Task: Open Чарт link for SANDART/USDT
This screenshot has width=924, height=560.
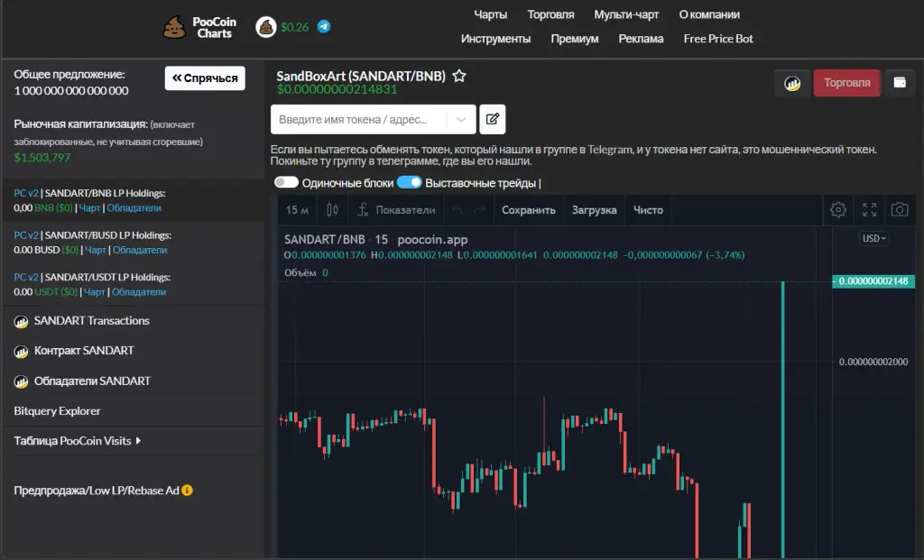Action: [94, 291]
